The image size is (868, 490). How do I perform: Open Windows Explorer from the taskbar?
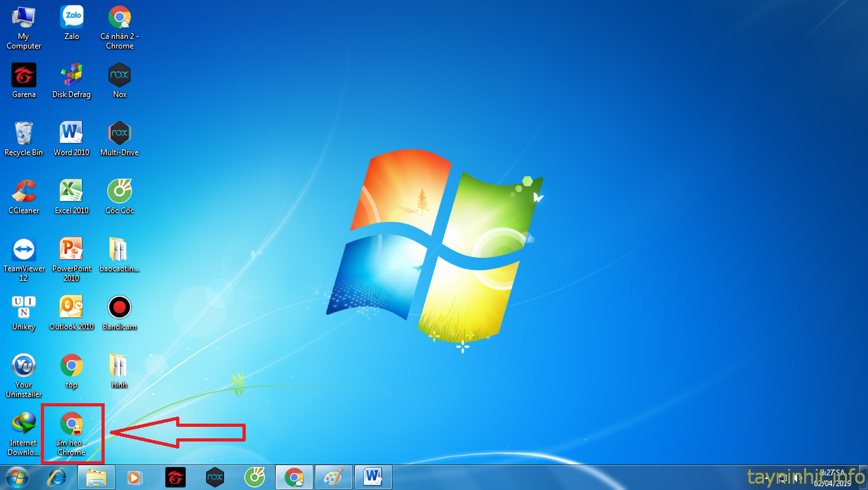(96, 477)
